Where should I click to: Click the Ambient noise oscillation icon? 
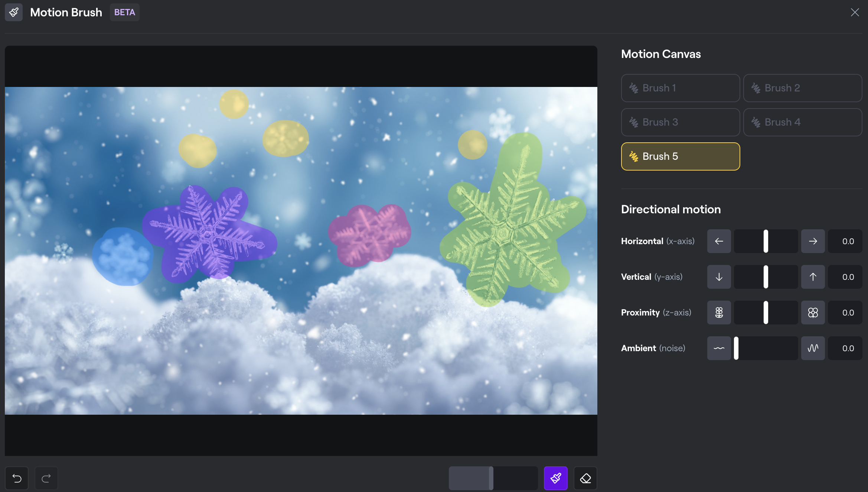[x=812, y=348]
